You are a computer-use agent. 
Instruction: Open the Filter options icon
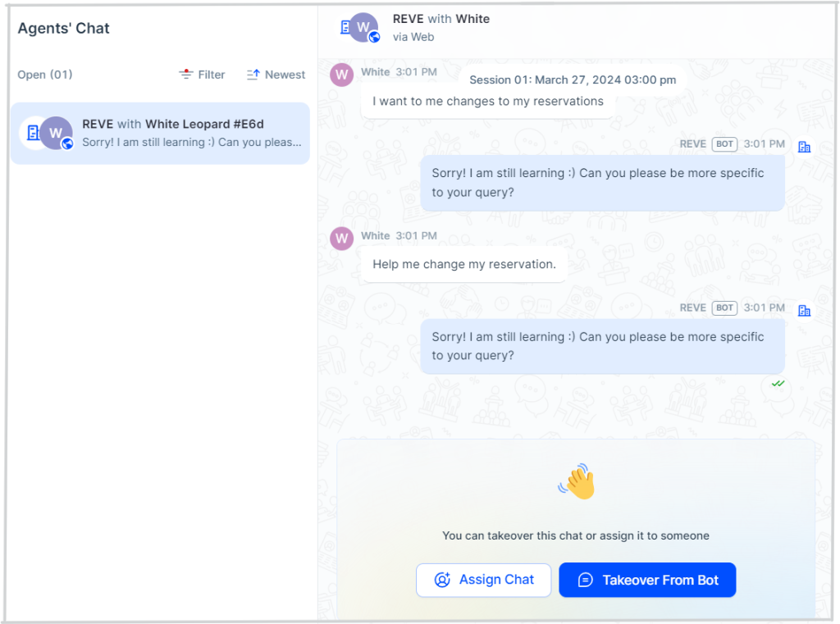coord(186,75)
